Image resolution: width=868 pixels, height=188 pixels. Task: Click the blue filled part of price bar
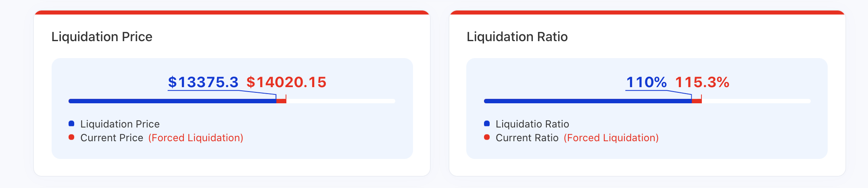tap(172, 101)
